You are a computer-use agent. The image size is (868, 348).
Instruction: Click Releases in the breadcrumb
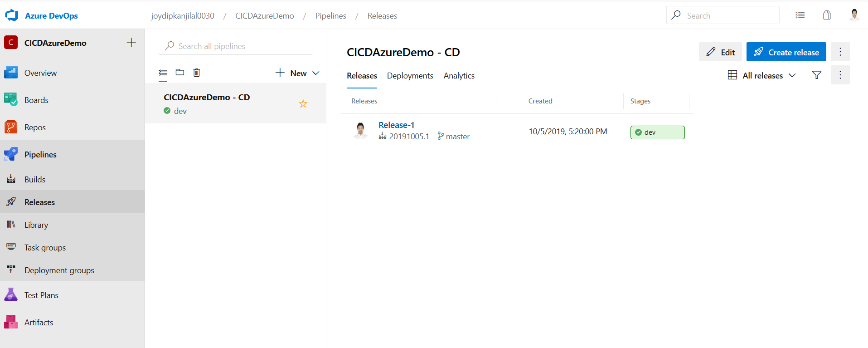382,16
